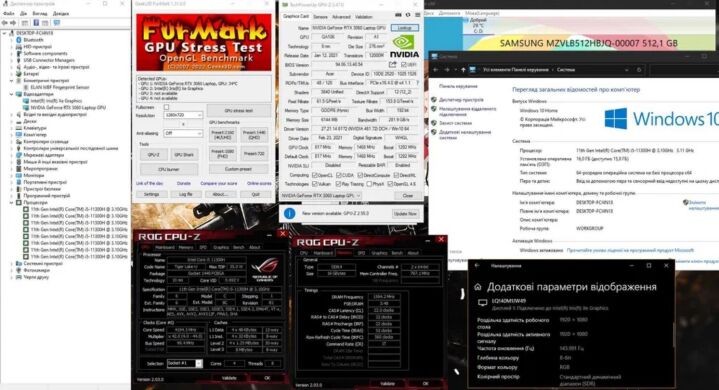Open the Довідка menu in Device Manager
The width and height of the screenshot is (719, 390).
(x=61, y=14)
